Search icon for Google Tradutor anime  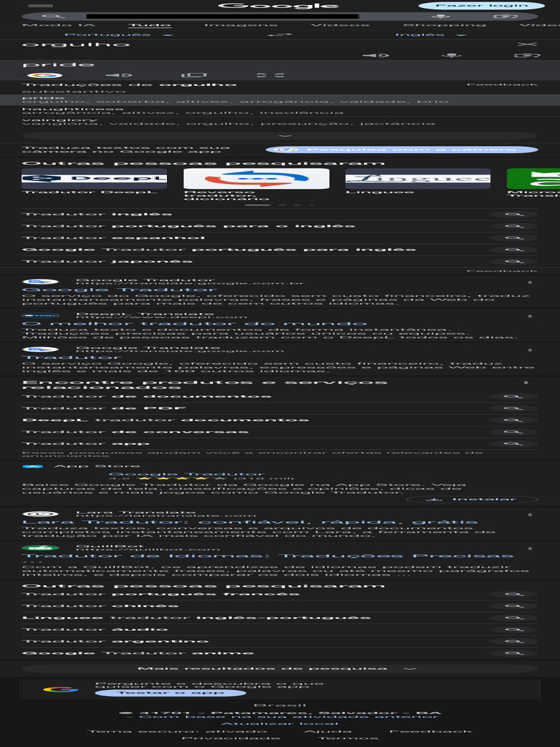514,653
